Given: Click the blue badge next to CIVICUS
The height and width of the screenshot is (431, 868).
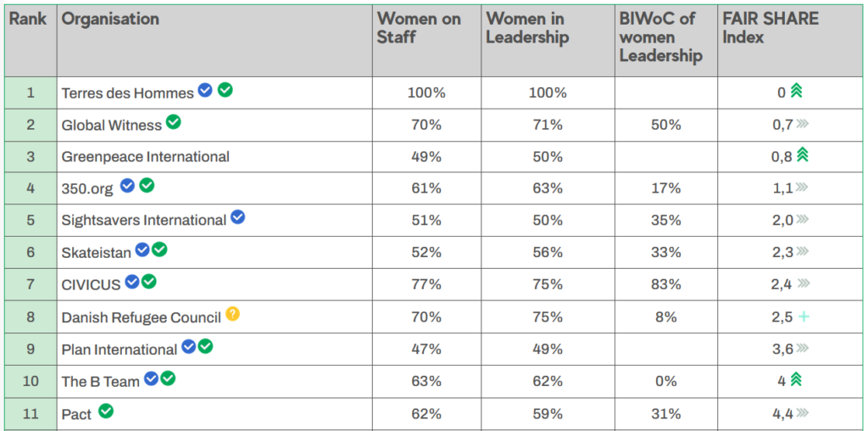Looking at the screenshot, I should point(132,282).
